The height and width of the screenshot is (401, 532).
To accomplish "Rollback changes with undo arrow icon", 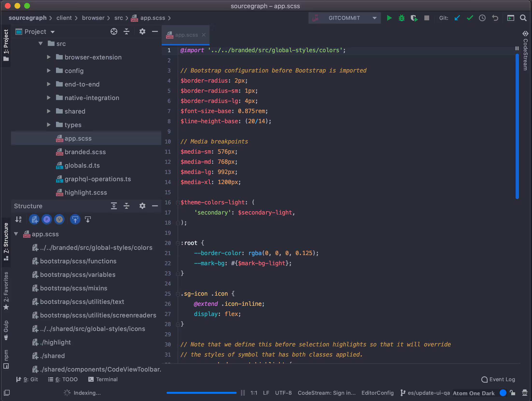I will pos(495,18).
